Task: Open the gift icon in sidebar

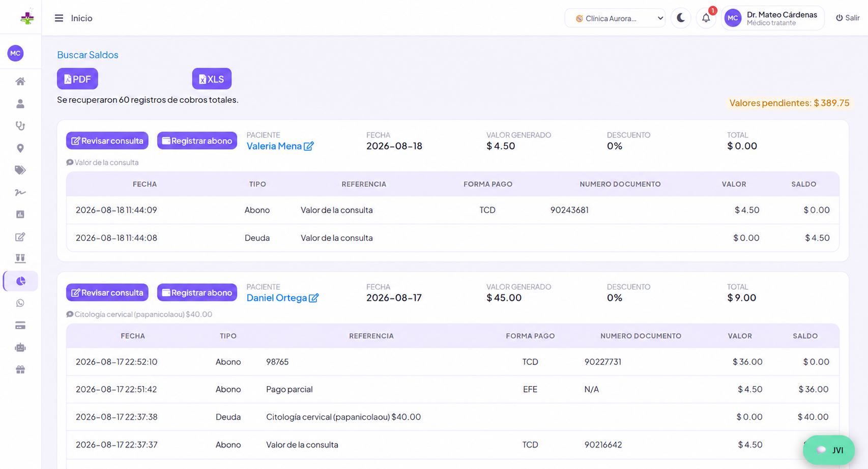Action: click(x=20, y=370)
